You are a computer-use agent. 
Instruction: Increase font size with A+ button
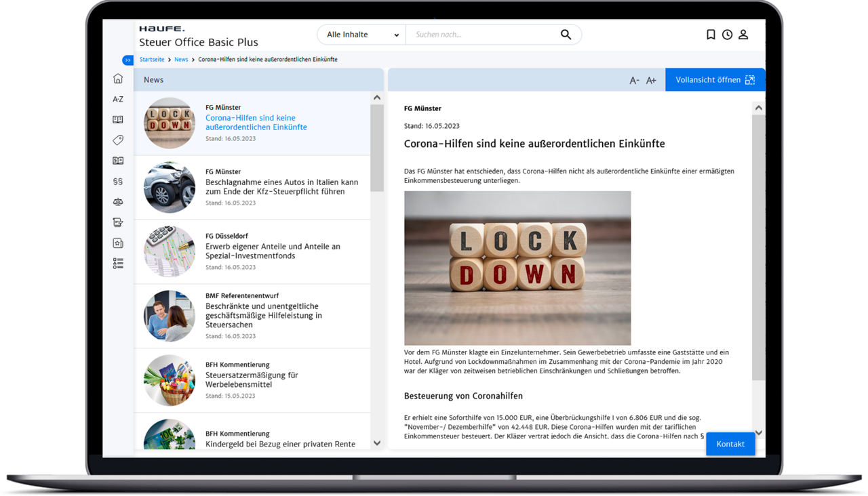pos(651,81)
